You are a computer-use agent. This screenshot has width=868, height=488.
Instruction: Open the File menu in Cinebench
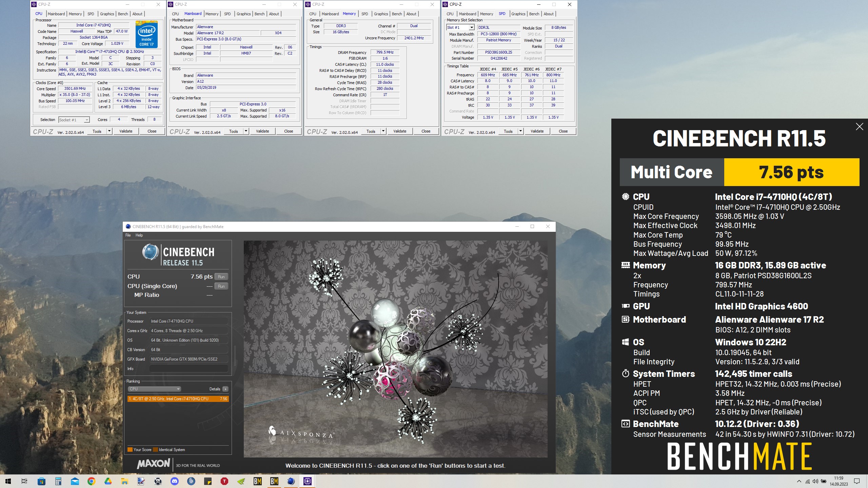point(128,235)
